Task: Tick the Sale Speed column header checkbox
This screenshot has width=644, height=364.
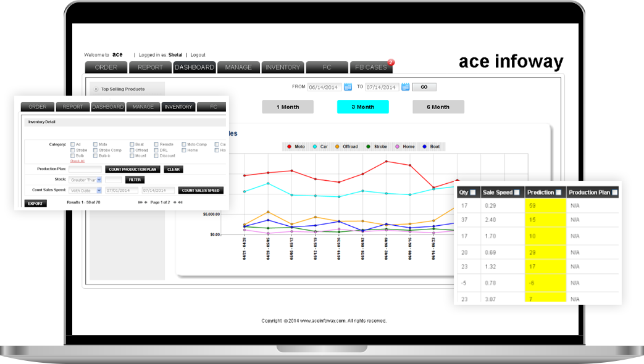Action: point(517,192)
